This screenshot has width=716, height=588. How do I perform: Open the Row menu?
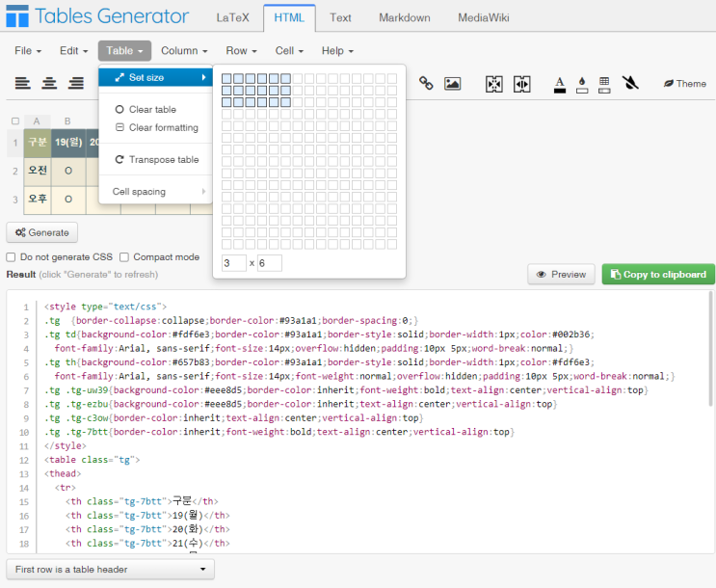click(x=241, y=51)
